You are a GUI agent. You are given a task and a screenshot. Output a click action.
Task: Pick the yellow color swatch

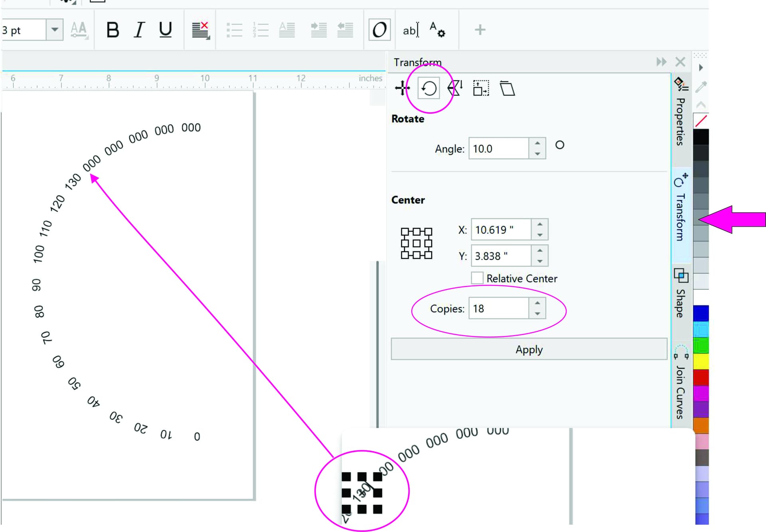pyautogui.click(x=701, y=362)
